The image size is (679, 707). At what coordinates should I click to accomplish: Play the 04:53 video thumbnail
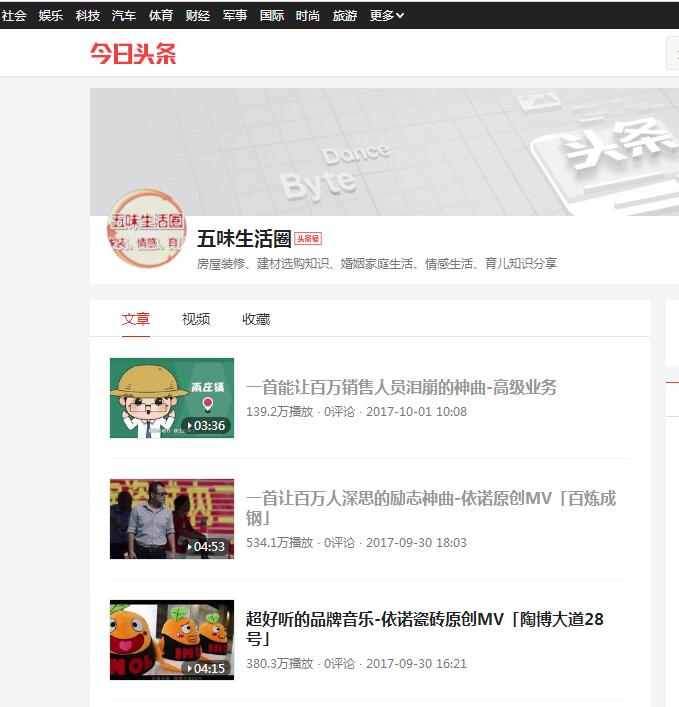(172, 519)
